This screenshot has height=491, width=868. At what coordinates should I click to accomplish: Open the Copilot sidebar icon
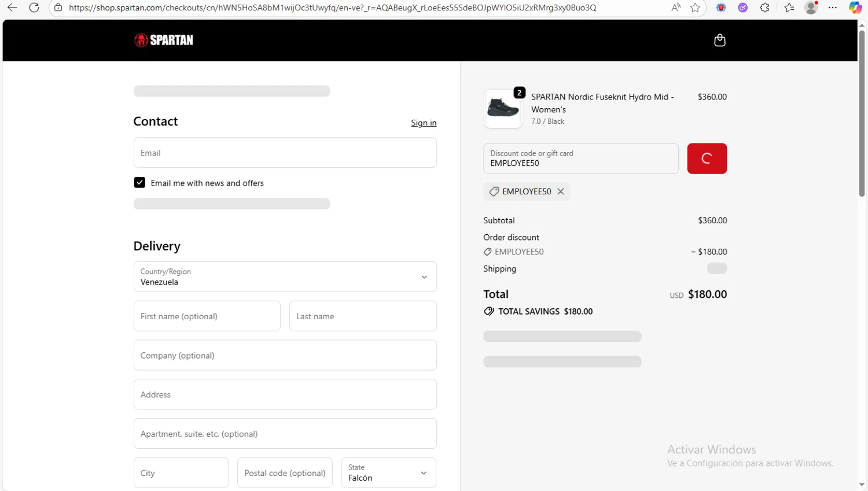click(855, 8)
